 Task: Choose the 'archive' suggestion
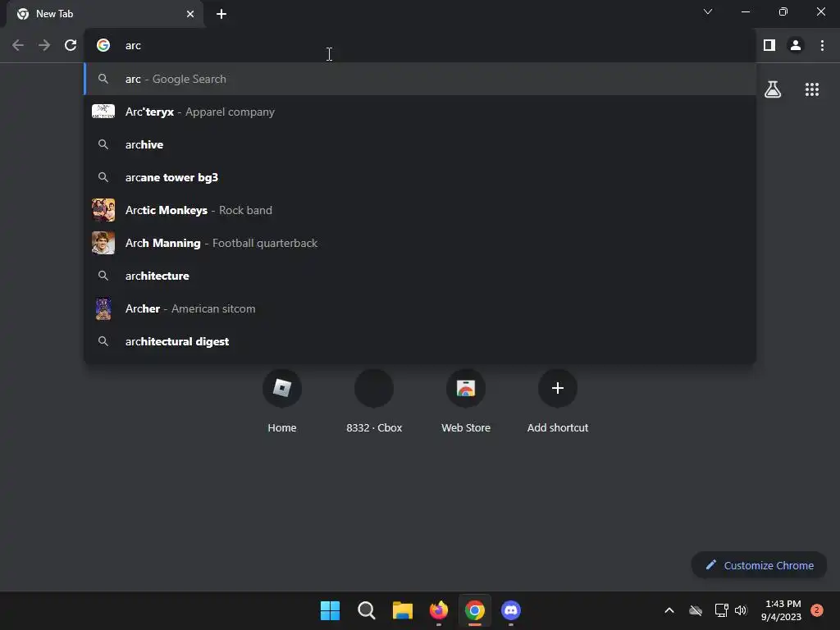click(x=420, y=144)
